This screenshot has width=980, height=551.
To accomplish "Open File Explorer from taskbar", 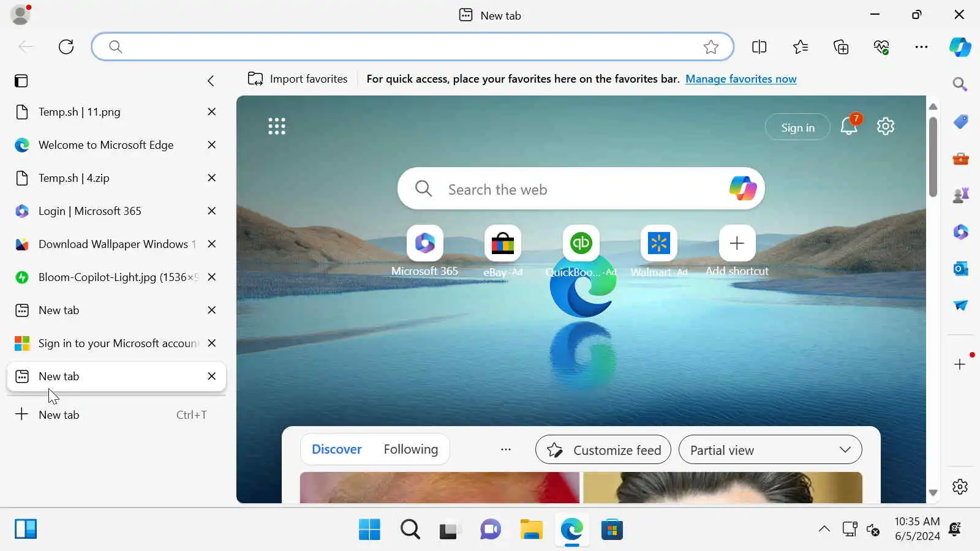I will [x=531, y=530].
